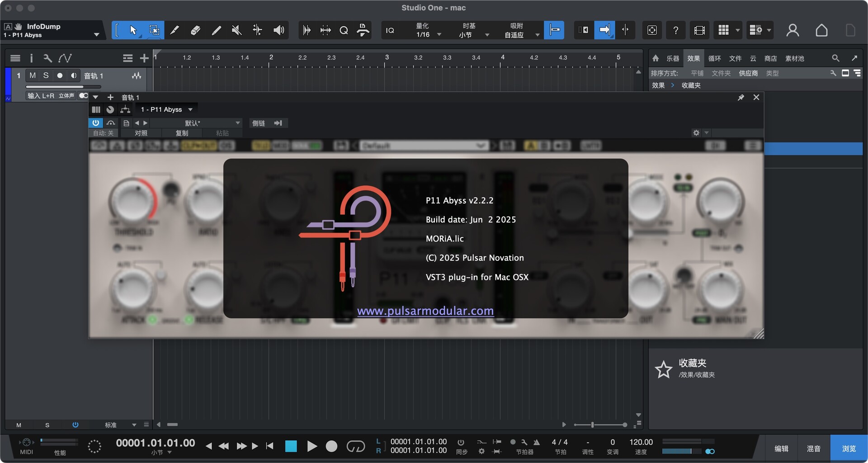Sort browser by 供应商
Image resolution: width=868 pixels, height=463 pixels.
[748, 73]
